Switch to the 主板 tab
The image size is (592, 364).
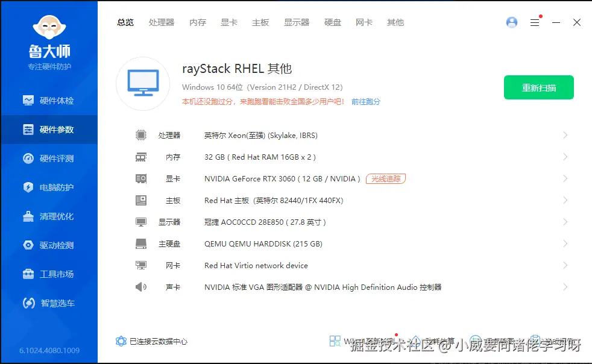pos(260,23)
